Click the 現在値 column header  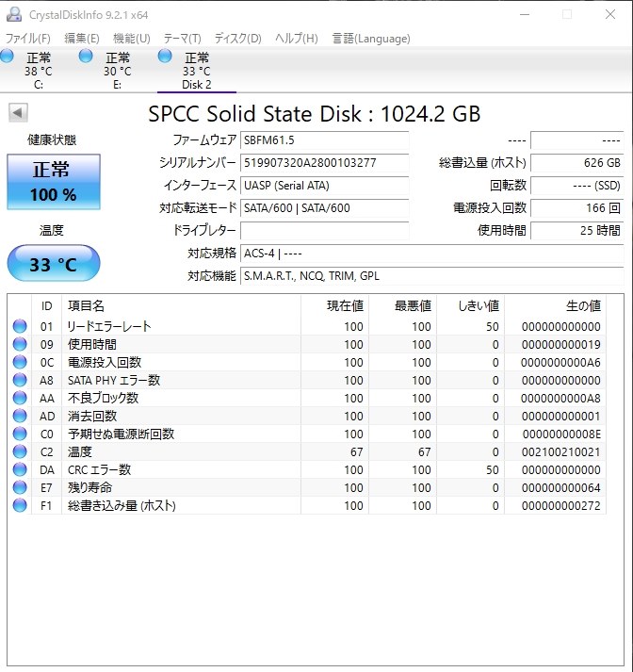click(x=335, y=306)
